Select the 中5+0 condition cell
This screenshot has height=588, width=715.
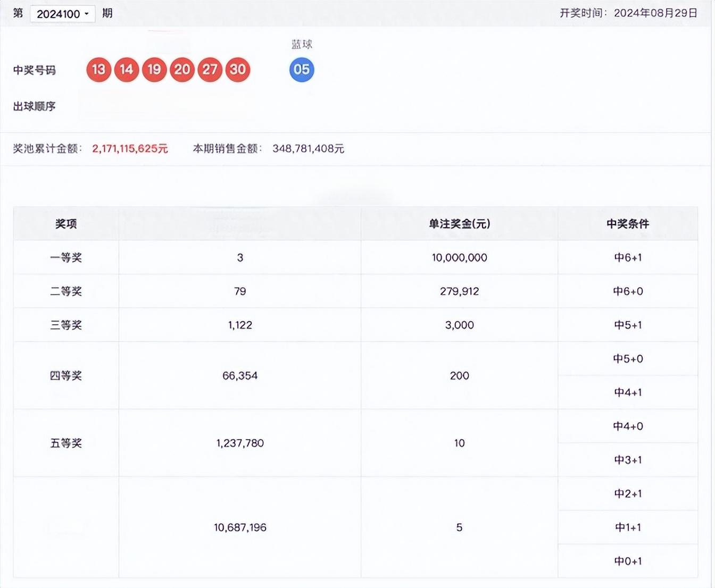click(628, 359)
